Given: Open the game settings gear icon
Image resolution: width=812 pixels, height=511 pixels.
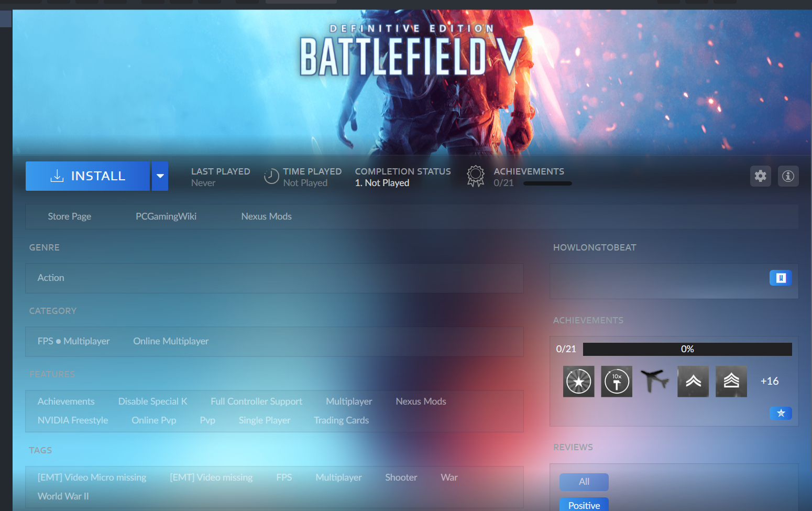Looking at the screenshot, I should pyautogui.click(x=760, y=176).
